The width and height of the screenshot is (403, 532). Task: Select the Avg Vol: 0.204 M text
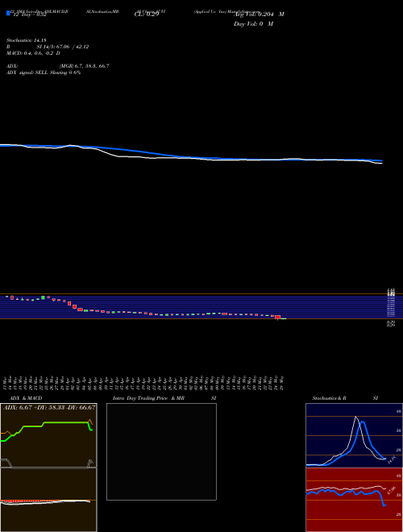(x=260, y=15)
